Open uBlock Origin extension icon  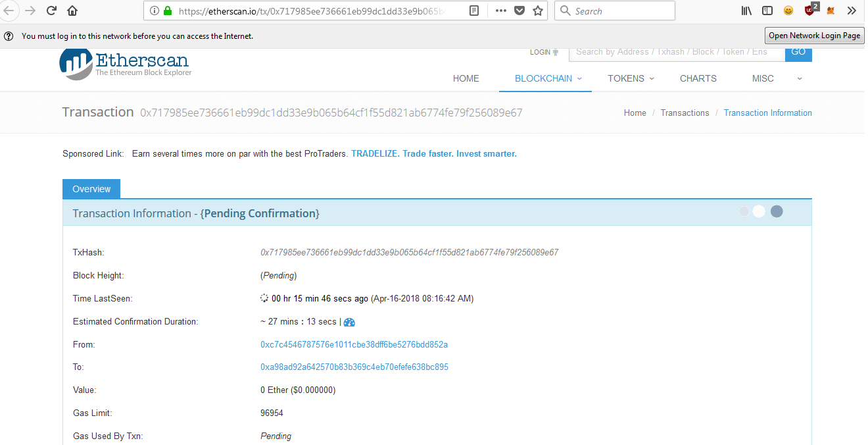(x=811, y=10)
